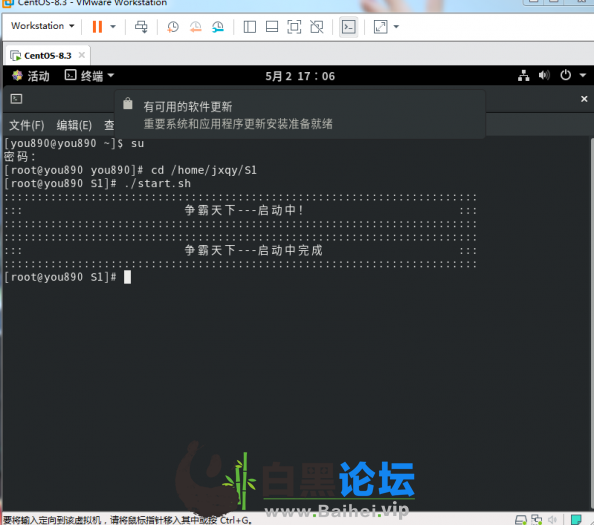Image resolution: width=594 pixels, height=525 pixels.
Task: Open the 活动 activities overview
Action: click(x=31, y=76)
